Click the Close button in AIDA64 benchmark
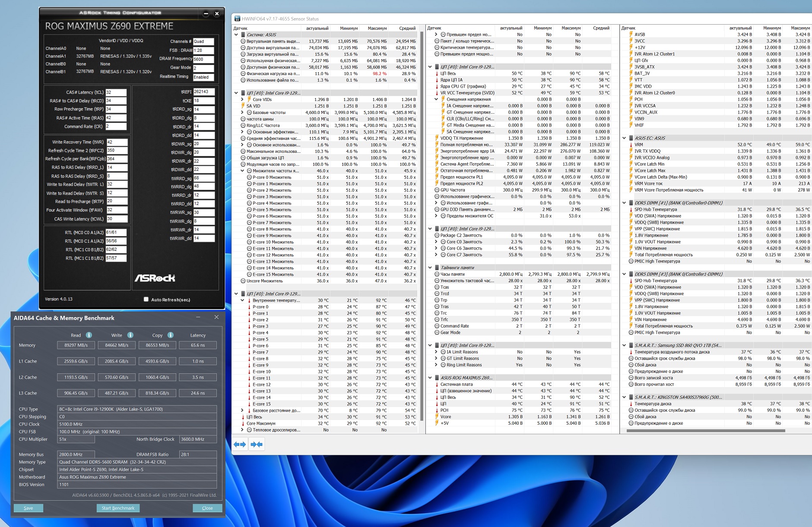 click(207, 508)
